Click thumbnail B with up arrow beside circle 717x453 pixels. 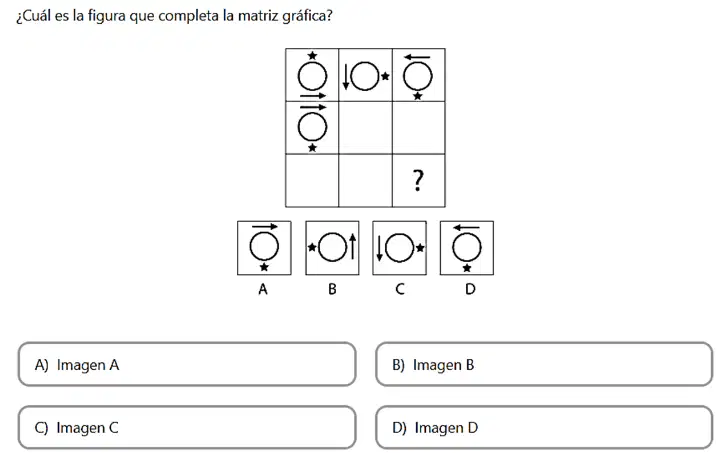click(x=332, y=248)
